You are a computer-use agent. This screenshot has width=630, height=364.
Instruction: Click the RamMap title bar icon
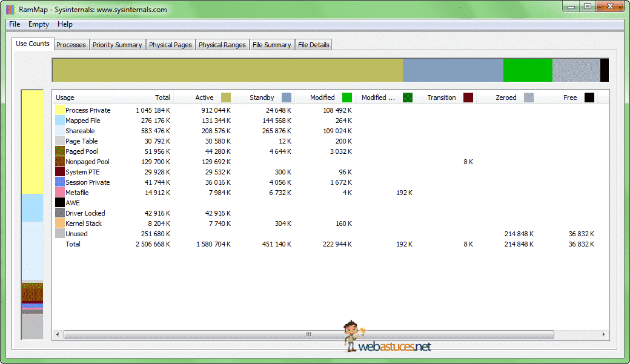(x=10, y=9)
